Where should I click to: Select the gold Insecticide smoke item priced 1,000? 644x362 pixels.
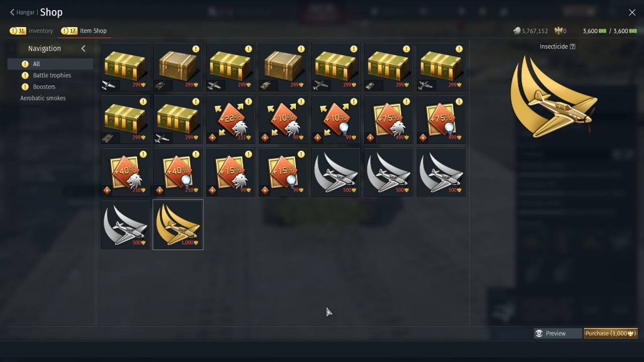click(178, 225)
